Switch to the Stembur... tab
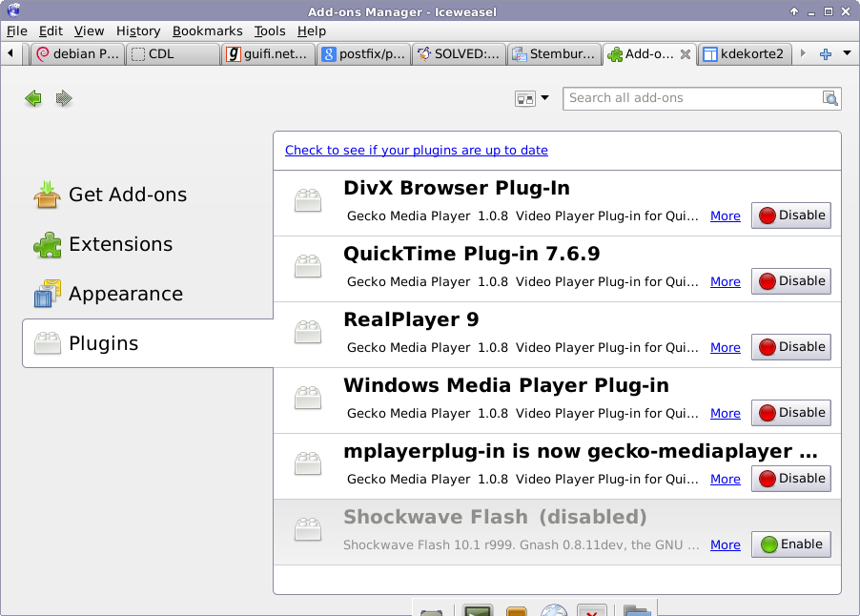Image resolution: width=860 pixels, height=616 pixels. [554, 53]
